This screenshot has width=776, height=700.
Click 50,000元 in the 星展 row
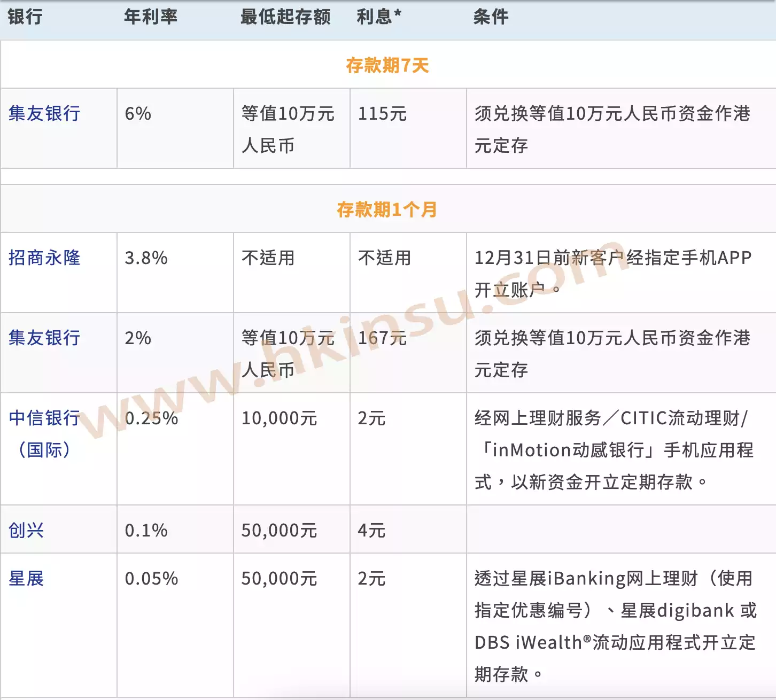coord(280,578)
